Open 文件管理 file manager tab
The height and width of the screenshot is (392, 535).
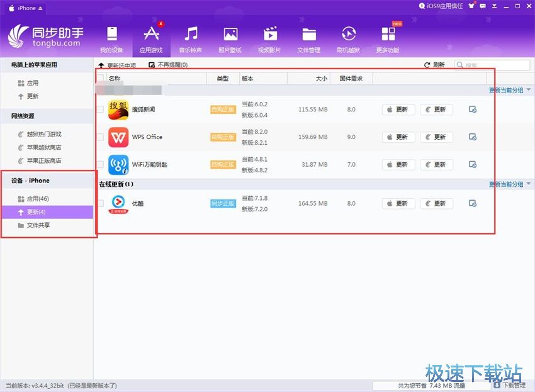(x=309, y=40)
